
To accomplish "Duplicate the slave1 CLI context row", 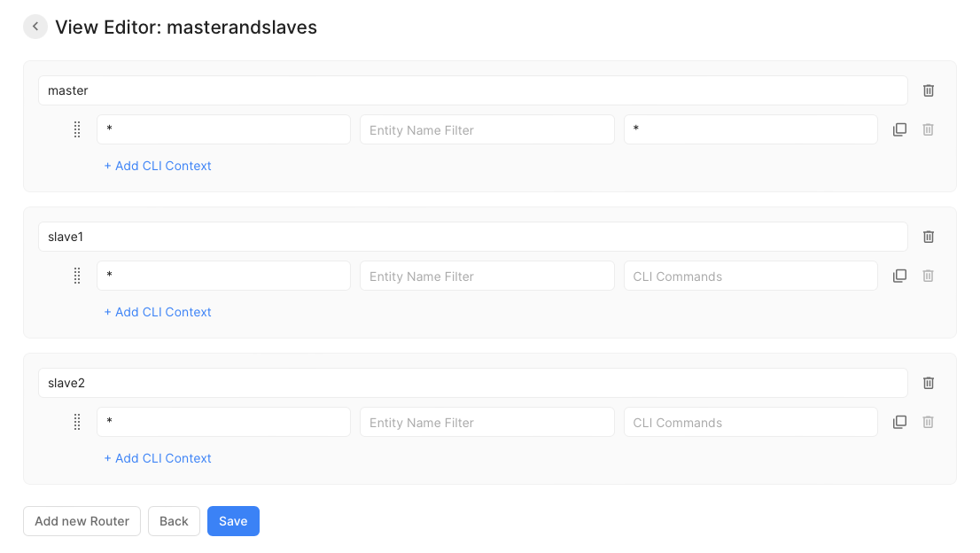I will coord(899,276).
